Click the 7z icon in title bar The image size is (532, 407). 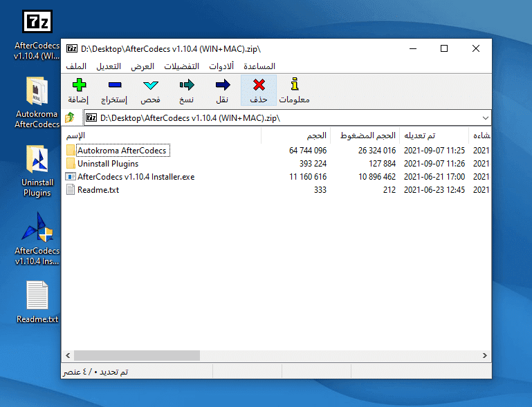(72, 49)
